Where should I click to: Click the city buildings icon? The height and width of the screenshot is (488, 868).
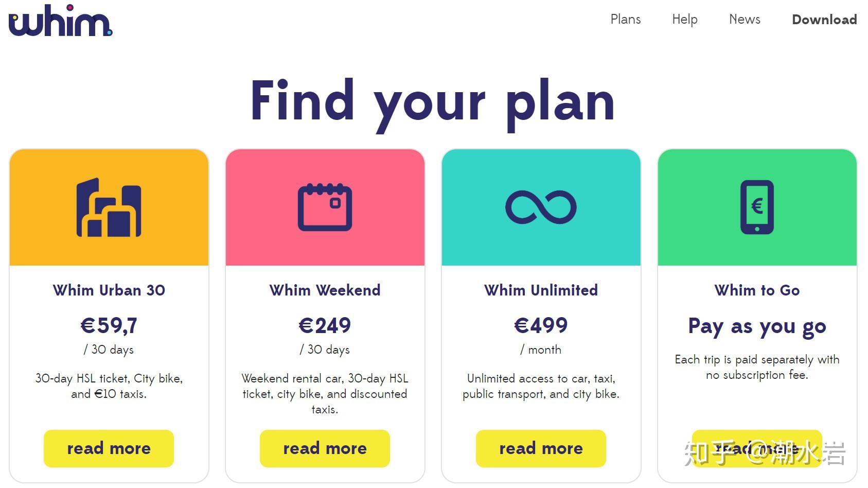[109, 207]
